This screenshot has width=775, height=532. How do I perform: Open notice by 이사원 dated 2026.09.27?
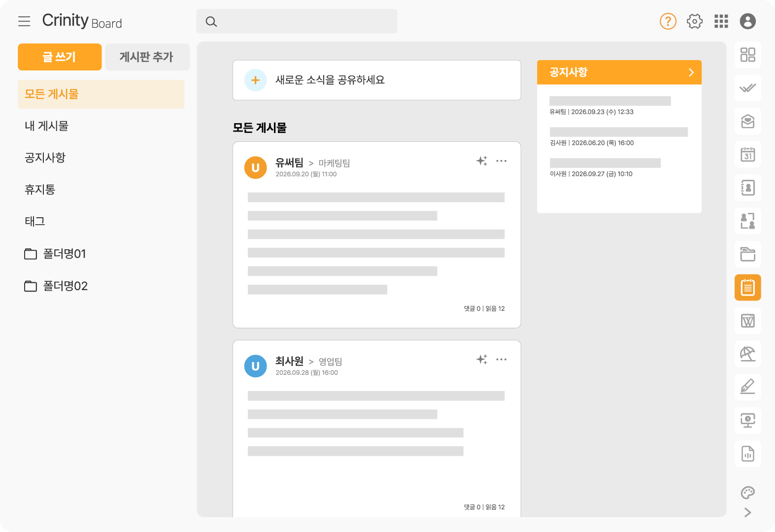(x=605, y=168)
